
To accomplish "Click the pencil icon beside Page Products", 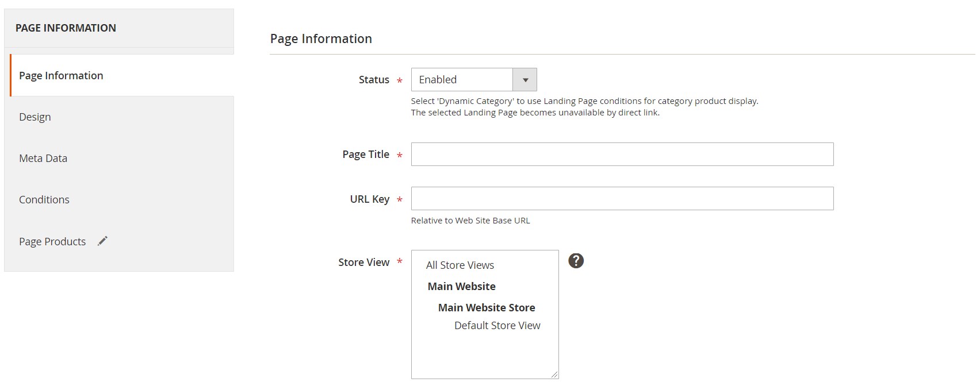I will (102, 241).
